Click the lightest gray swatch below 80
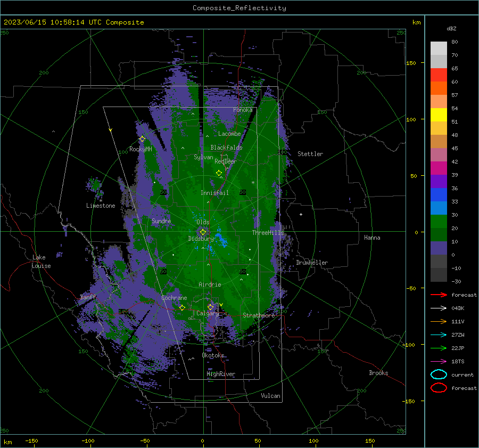This screenshot has height=448, width=479. (x=439, y=48)
